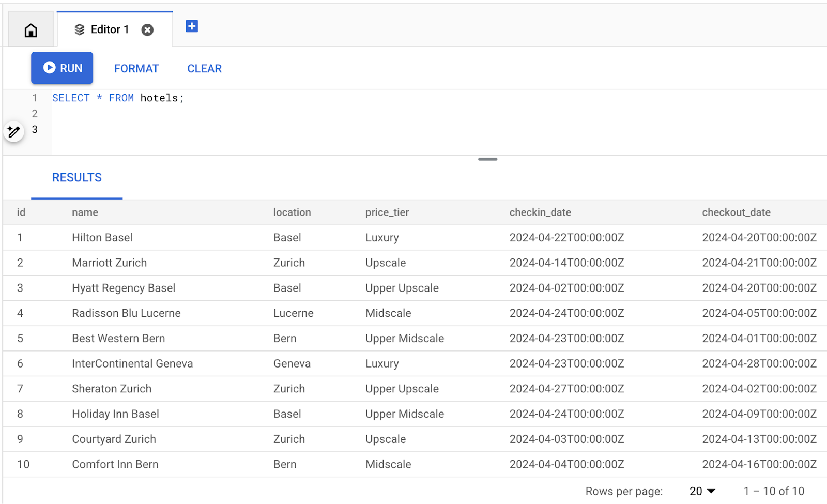The image size is (827, 504).
Task: Run the SQL query
Action: [x=62, y=68]
